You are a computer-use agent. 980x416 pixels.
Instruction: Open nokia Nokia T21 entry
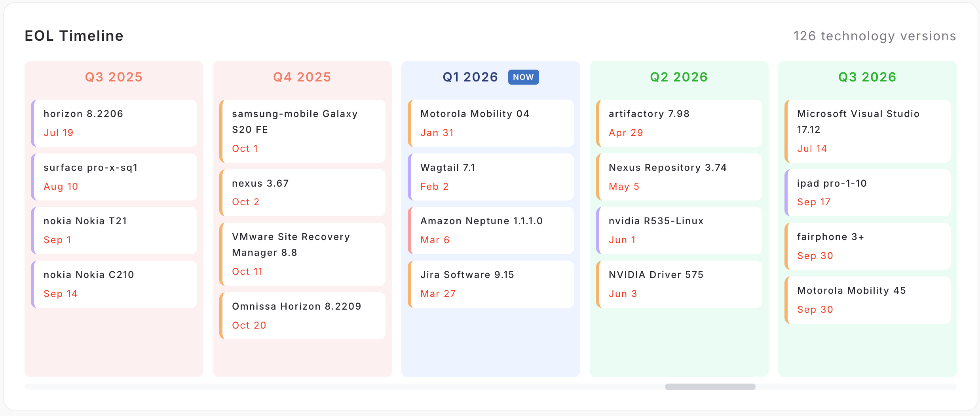click(x=114, y=231)
